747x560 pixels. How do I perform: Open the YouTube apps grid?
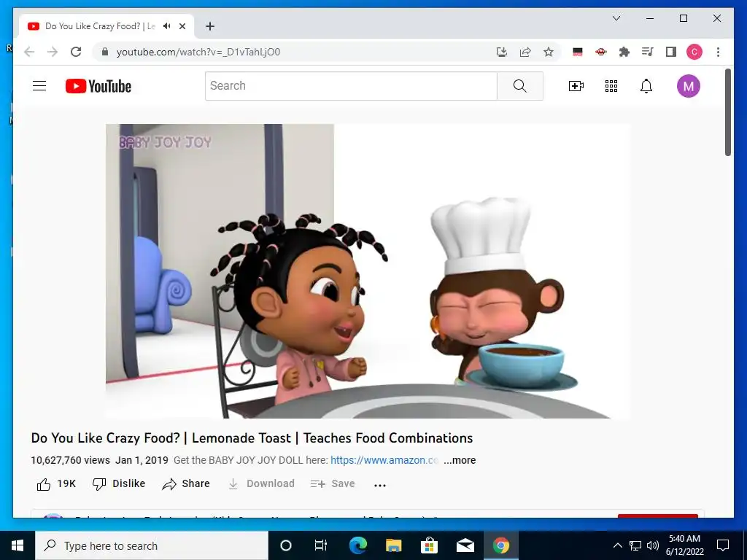[x=611, y=86]
